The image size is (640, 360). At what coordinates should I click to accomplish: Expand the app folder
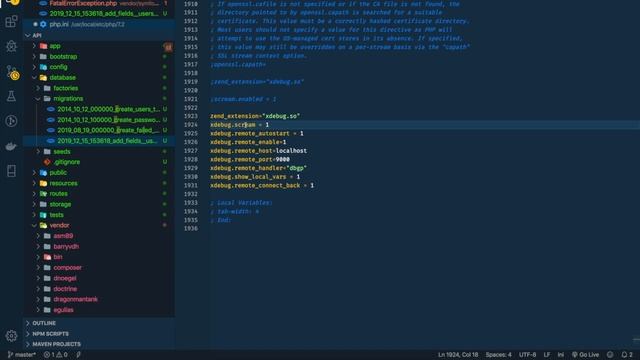point(99,46)
